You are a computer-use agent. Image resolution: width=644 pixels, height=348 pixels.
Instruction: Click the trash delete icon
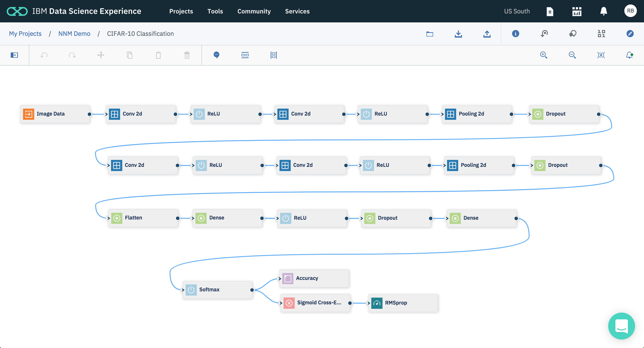click(x=187, y=55)
